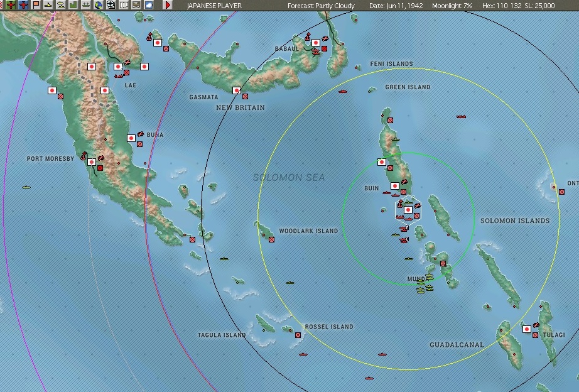The height and width of the screenshot is (392, 579).
Task: Click the anchor port icon at Port Moresby
Action: 84,156
